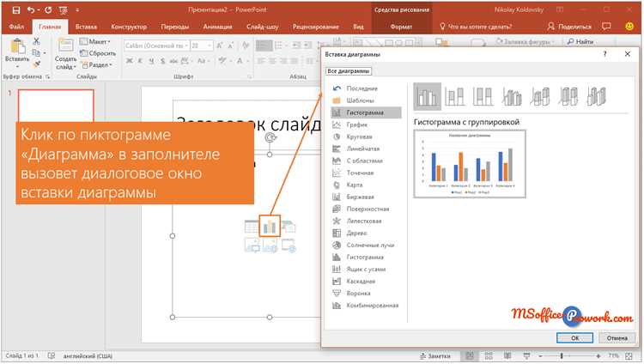Click the Undo arrow in quick access toolbar
644x364 pixels.
tap(31, 9)
